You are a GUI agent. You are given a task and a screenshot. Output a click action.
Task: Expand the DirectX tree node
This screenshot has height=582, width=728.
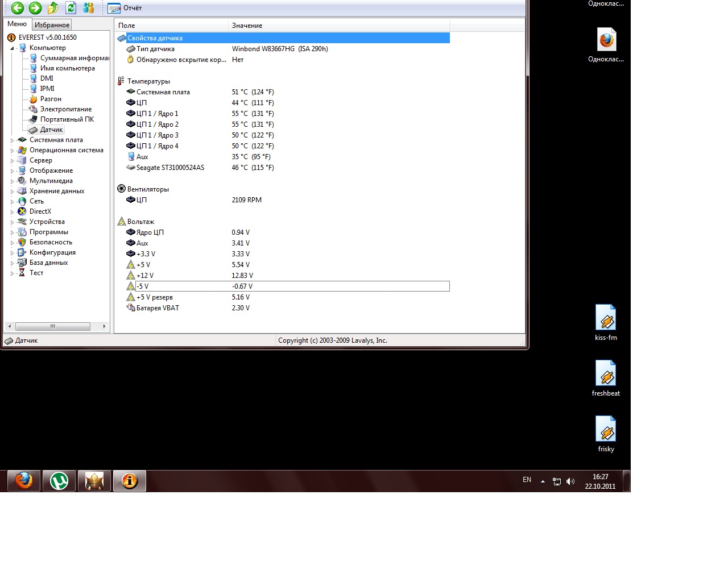pyautogui.click(x=12, y=212)
